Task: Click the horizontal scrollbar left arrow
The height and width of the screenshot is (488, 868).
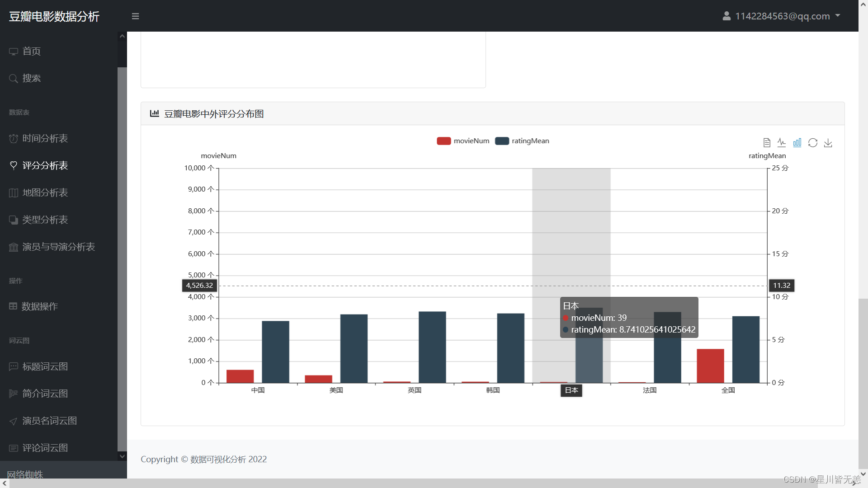Action: tap(5, 483)
